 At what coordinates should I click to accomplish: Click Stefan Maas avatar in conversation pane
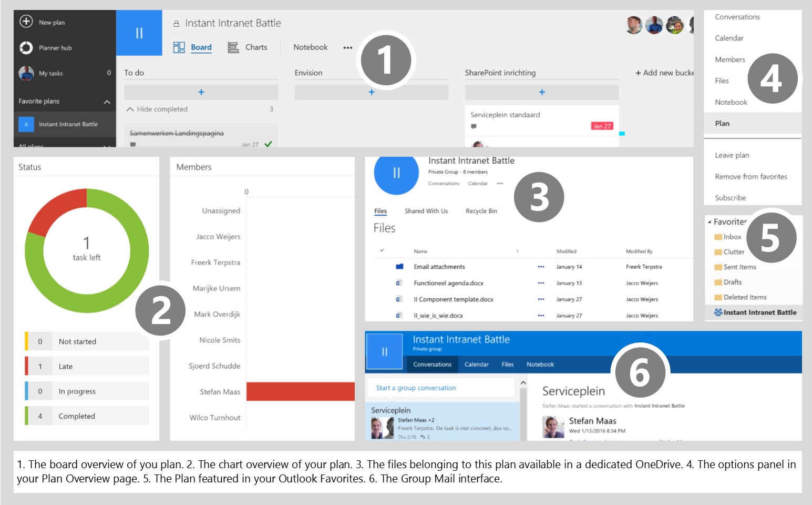click(x=553, y=427)
